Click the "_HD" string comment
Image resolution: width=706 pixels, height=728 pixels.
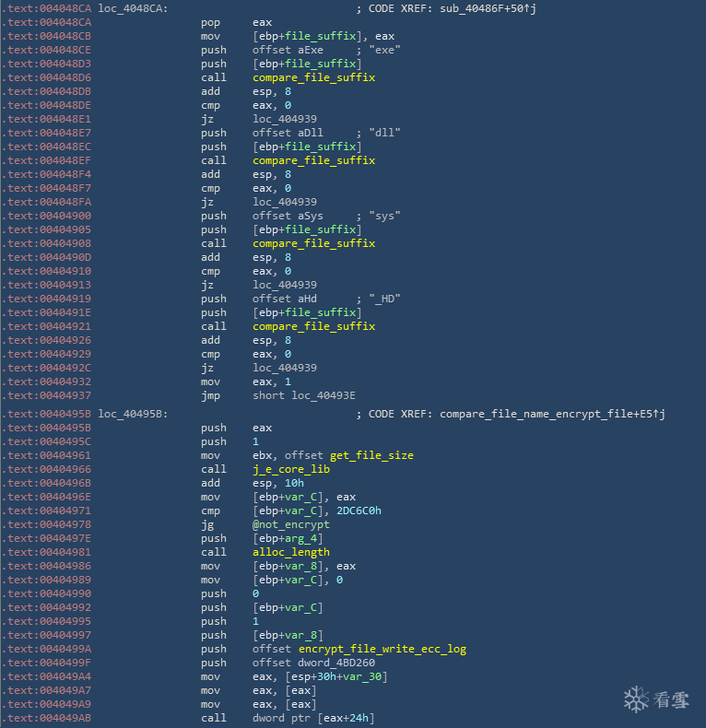click(384, 299)
